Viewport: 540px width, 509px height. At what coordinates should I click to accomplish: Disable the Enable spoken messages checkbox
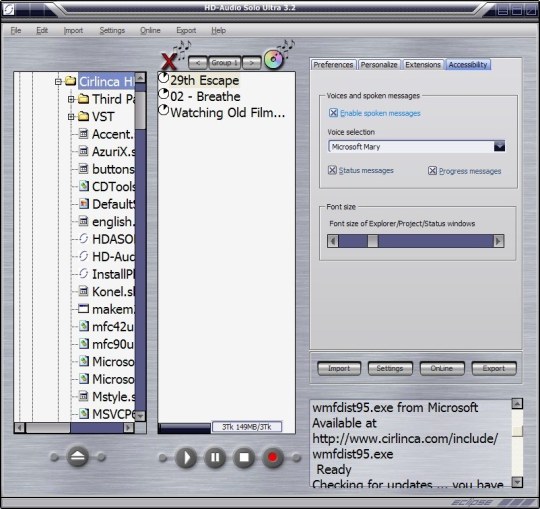coord(333,113)
